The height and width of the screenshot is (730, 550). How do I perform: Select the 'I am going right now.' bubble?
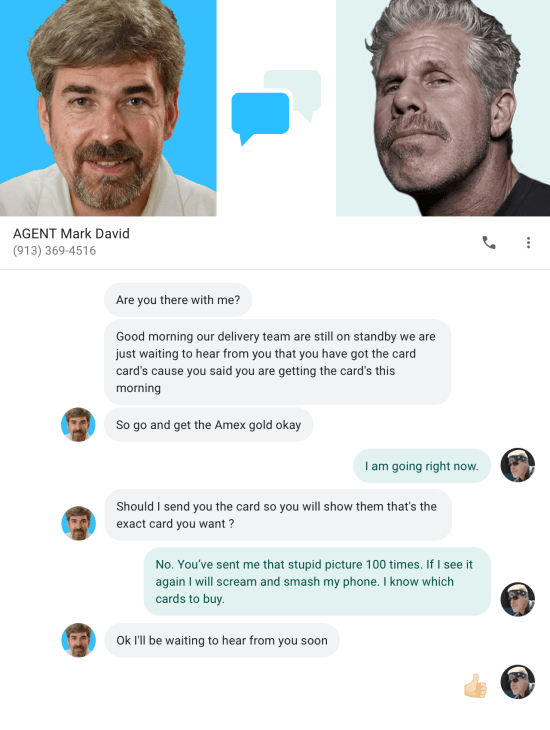click(422, 466)
